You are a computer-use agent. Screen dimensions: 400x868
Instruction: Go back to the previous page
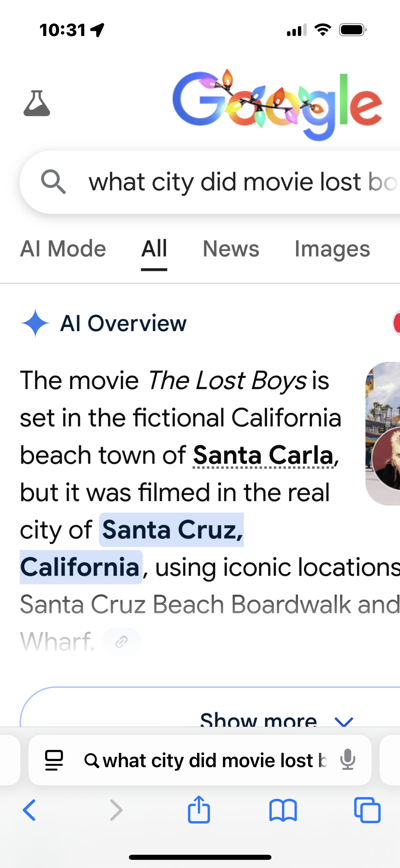pos(30,810)
